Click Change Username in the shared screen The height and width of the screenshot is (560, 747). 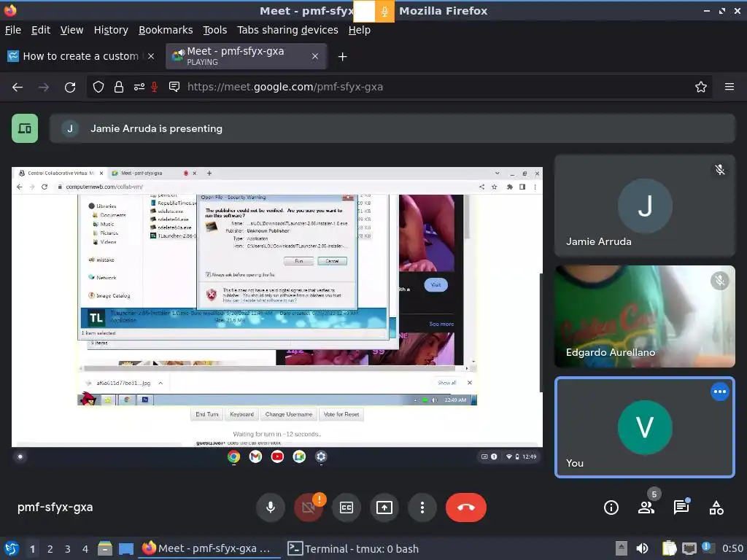click(x=289, y=414)
